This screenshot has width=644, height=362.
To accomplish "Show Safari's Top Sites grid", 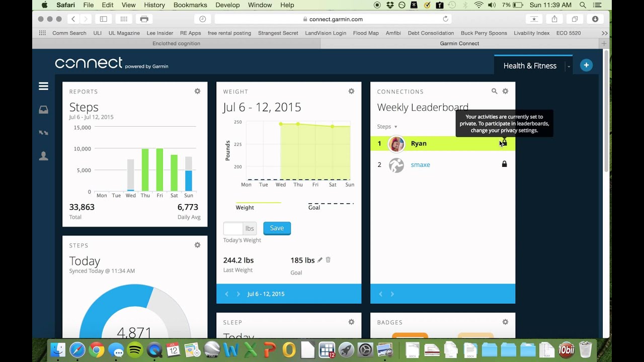I will [x=124, y=19].
